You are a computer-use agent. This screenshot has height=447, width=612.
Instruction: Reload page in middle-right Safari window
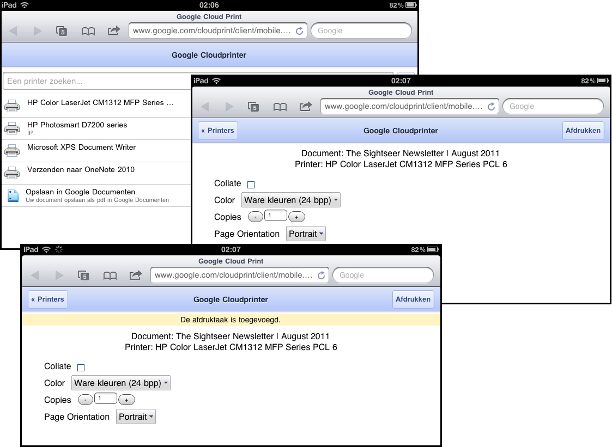pyautogui.click(x=491, y=107)
